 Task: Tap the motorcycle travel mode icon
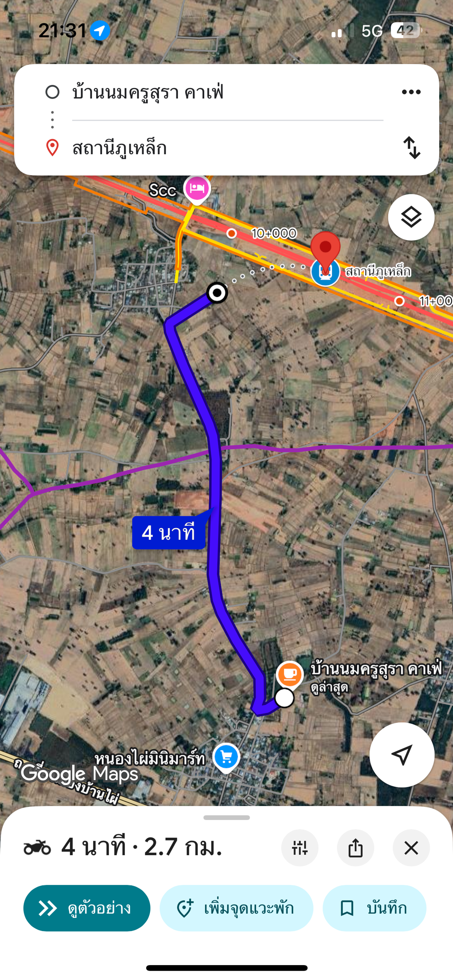pos(37,848)
